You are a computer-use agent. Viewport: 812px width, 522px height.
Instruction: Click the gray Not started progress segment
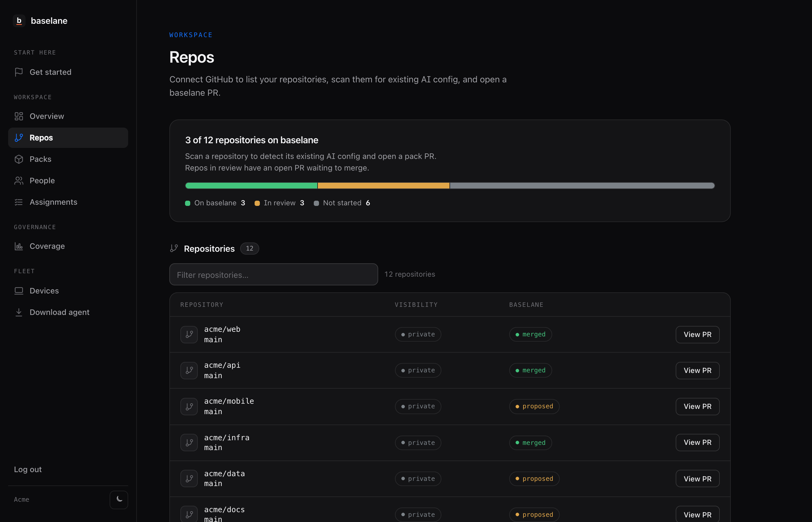(x=582, y=186)
